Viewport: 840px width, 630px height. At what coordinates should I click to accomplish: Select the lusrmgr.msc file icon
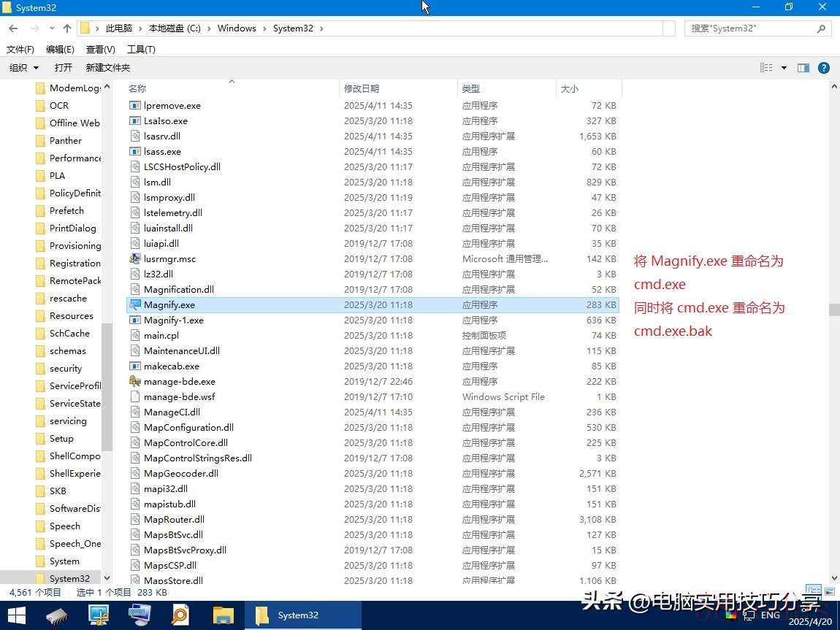(135, 258)
